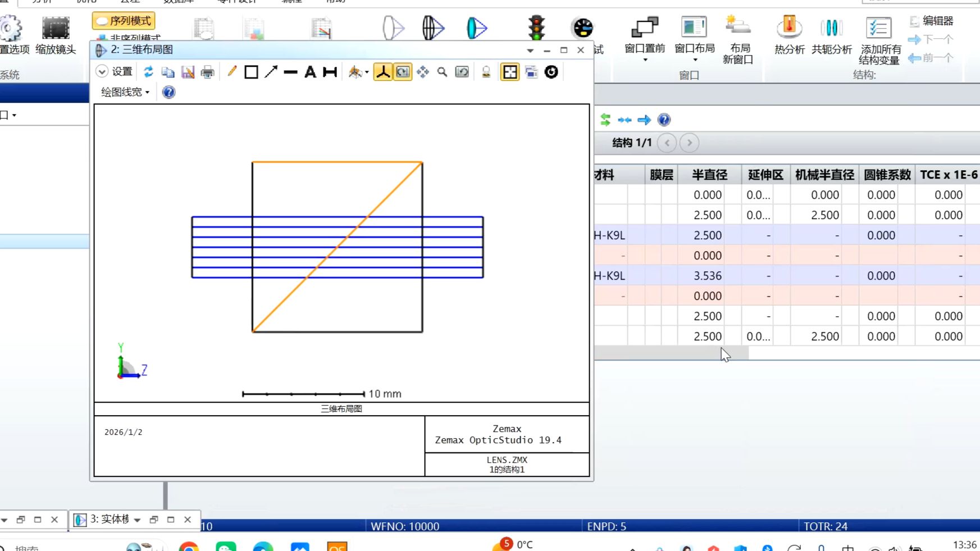
Task: Click the black circular refresh icon
Action: [551, 72]
